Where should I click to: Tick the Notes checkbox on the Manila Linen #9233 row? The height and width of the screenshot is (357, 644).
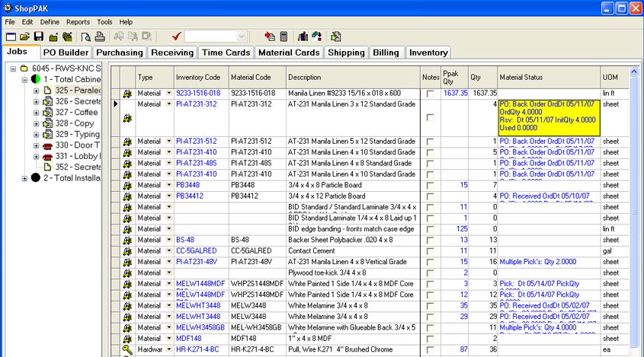click(x=430, y=94)
